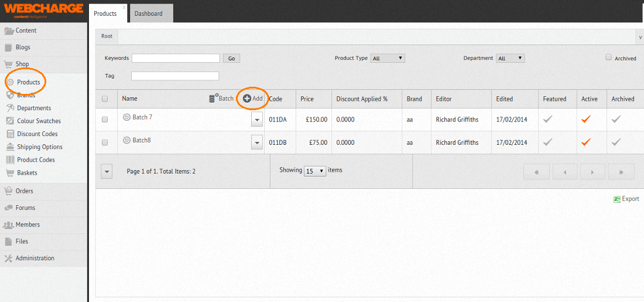This screenshot has height=302, width=644.
Task: Go to the next page arrow
Action: click(592, 172)
